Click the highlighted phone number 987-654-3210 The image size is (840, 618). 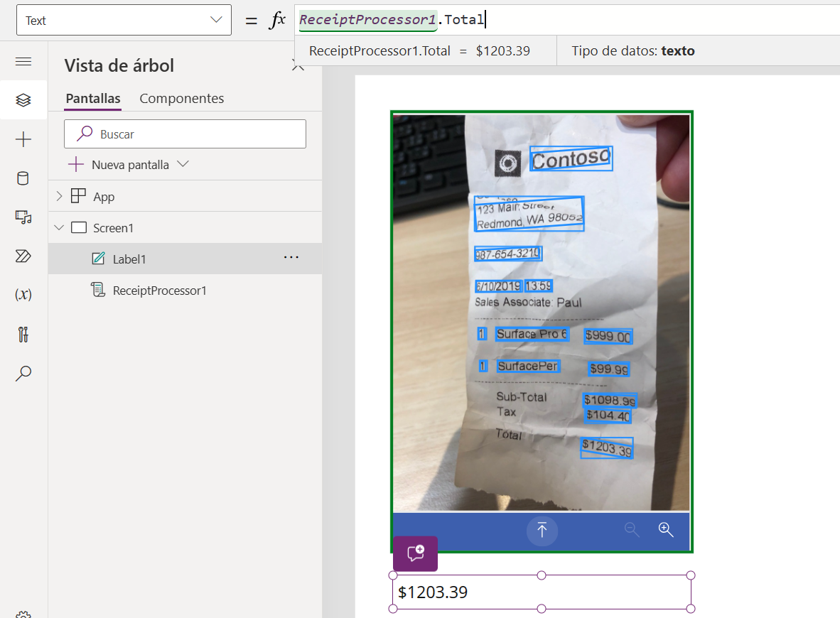click(508, 254)
